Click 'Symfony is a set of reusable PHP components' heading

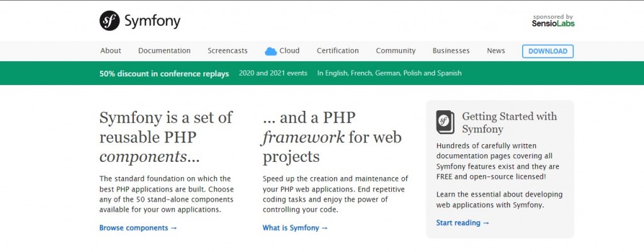(x=166, y=137)
